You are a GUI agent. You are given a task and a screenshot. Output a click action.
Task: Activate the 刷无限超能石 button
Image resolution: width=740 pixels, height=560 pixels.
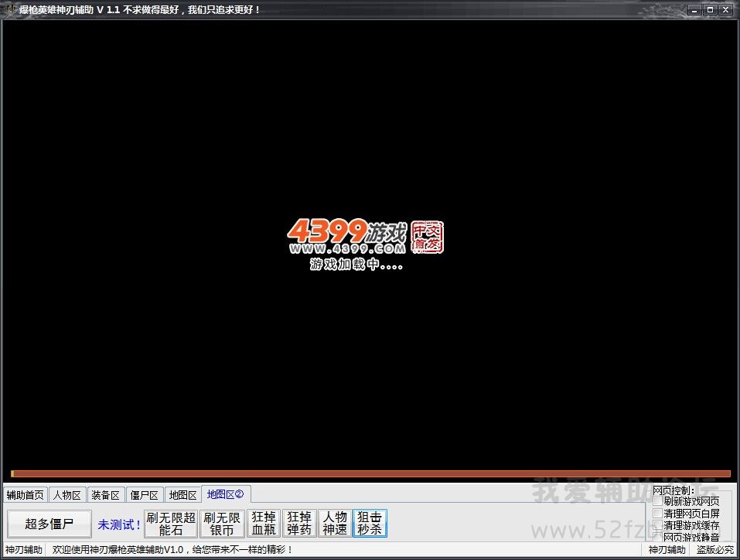tap(171, 524)
